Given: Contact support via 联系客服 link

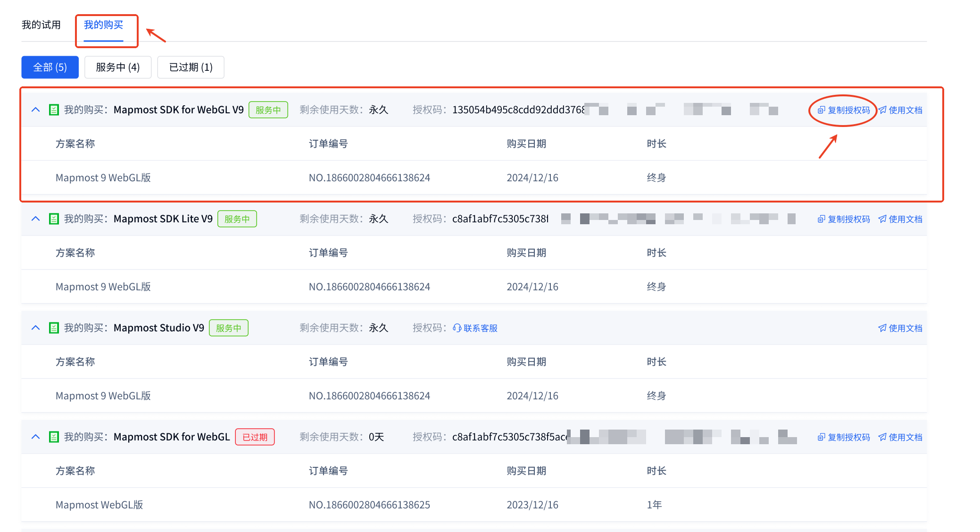Looking at the screenshot, I should click(475, 328).
